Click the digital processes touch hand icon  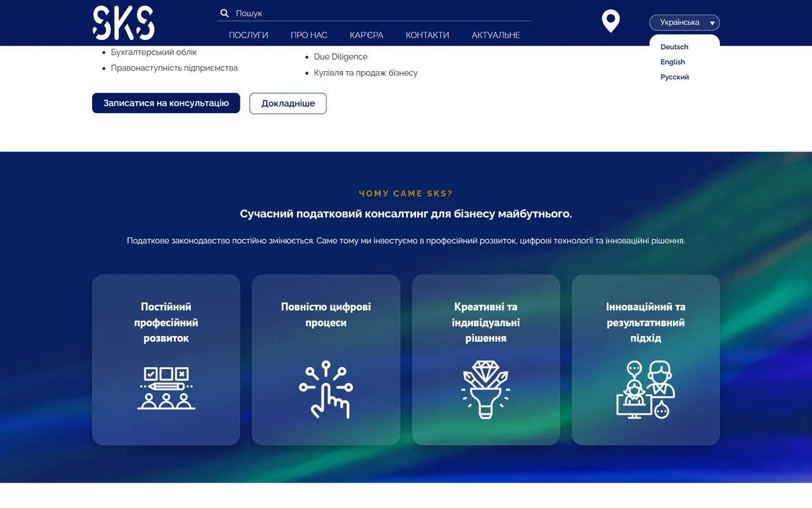pyautogui.click(x=326, y=389)
